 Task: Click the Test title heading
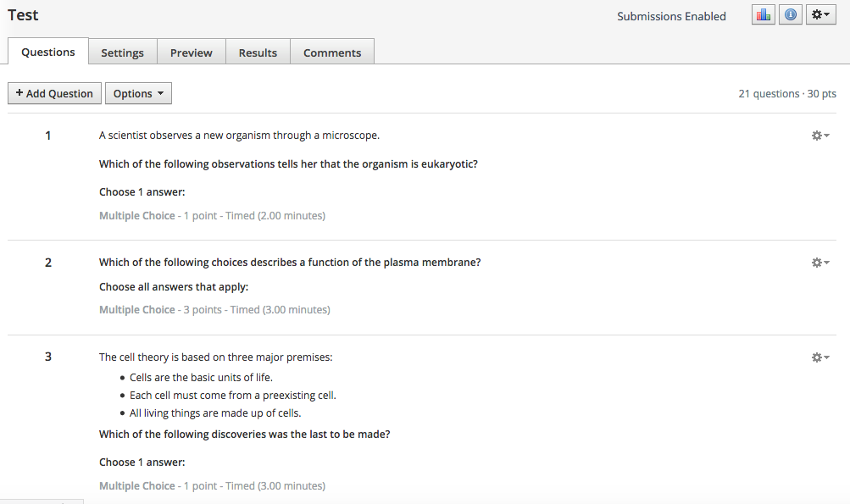tap(23, 15)
